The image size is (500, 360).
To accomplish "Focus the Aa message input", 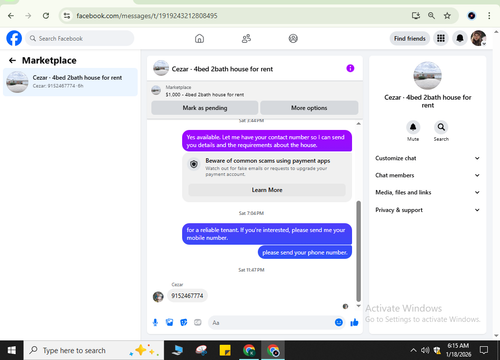I will [271, 323].
